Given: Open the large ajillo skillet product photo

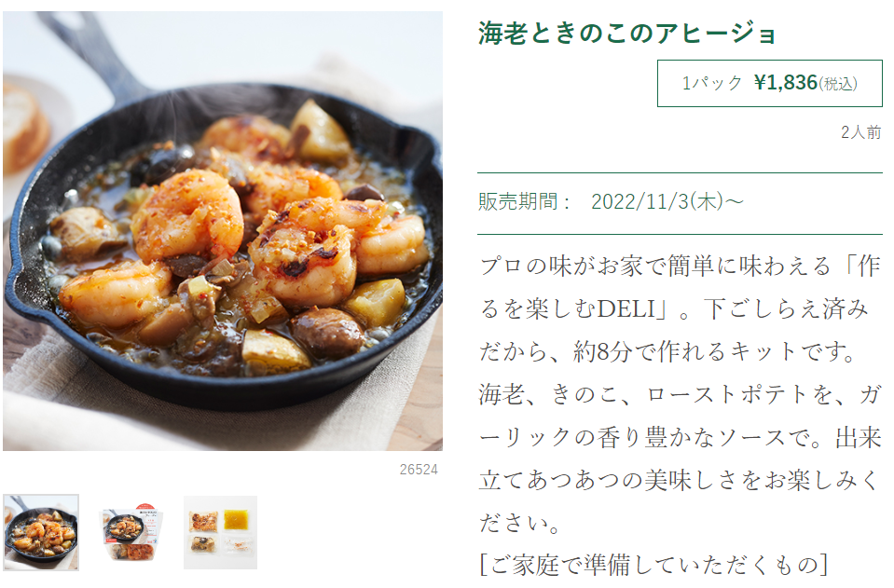Looking at the screenshot, I should pyautogui.click(x=223, y=231).
